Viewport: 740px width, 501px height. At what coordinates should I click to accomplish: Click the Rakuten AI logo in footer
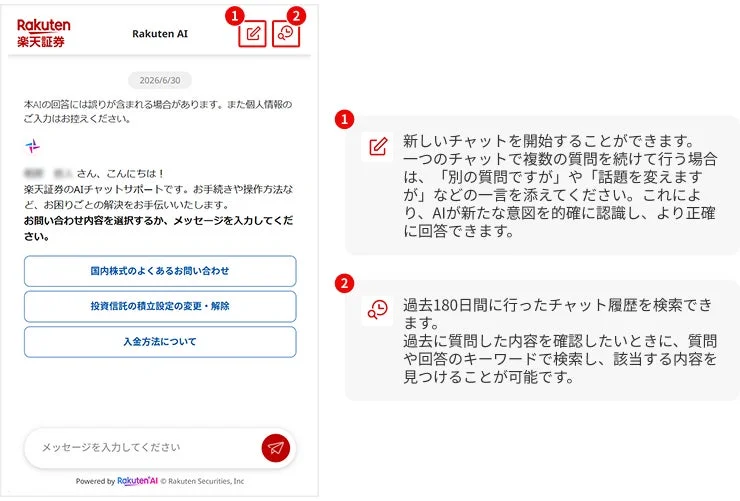(137, 481)
